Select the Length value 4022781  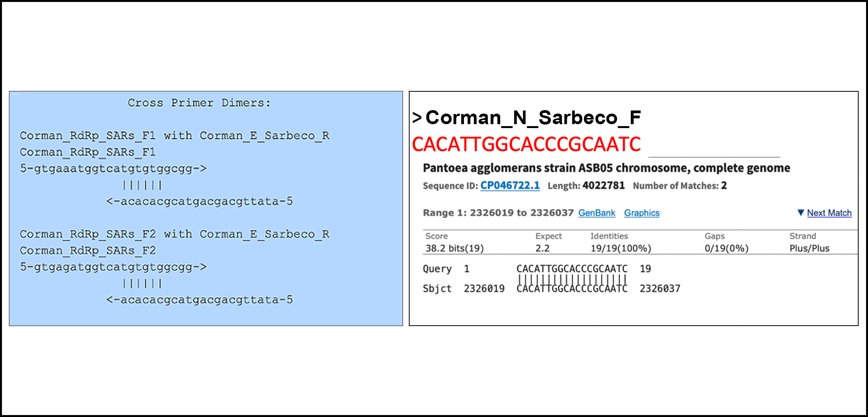click(604, 185)
